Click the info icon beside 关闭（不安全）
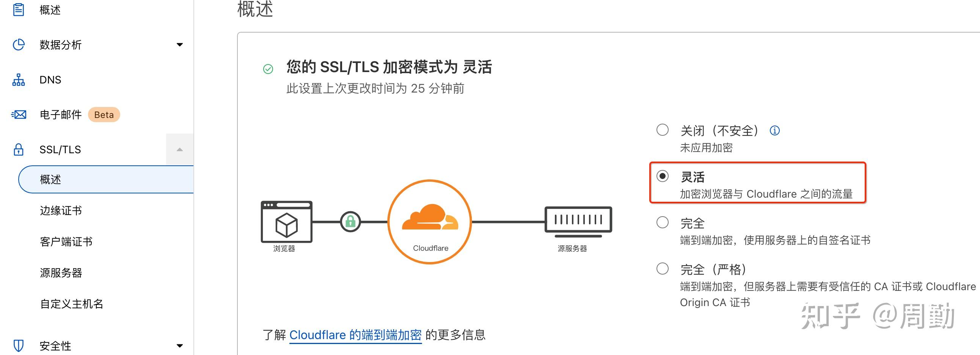980x355 pixels. click(x=775, y=130)
